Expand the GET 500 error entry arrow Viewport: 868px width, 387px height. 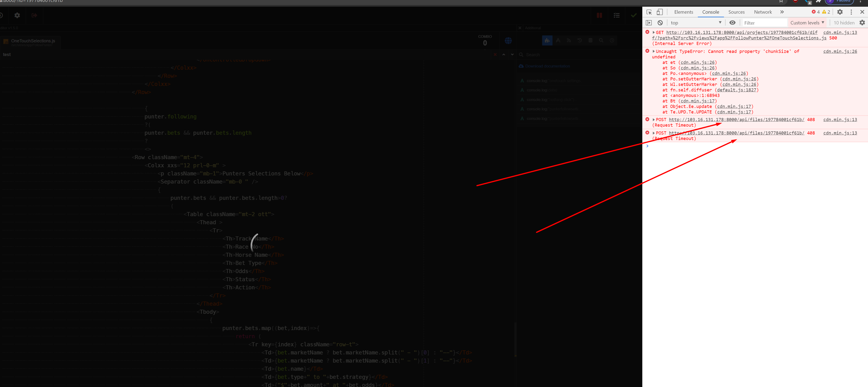point(653,33)
